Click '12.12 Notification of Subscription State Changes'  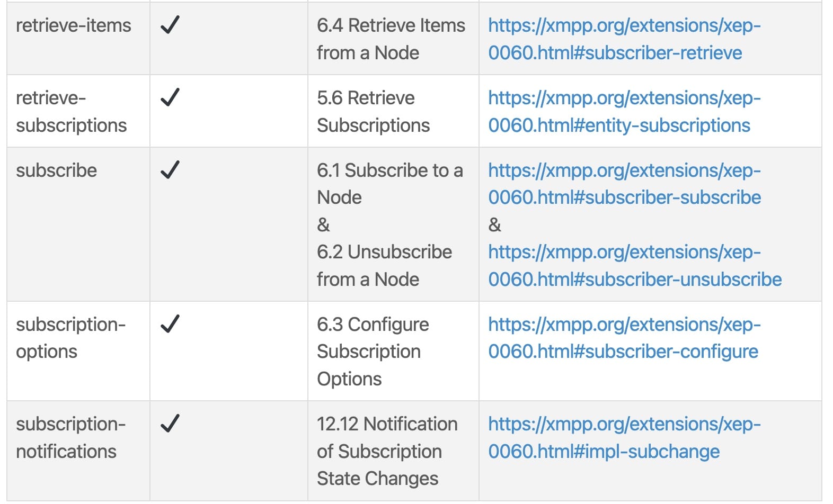coord(387,451)
